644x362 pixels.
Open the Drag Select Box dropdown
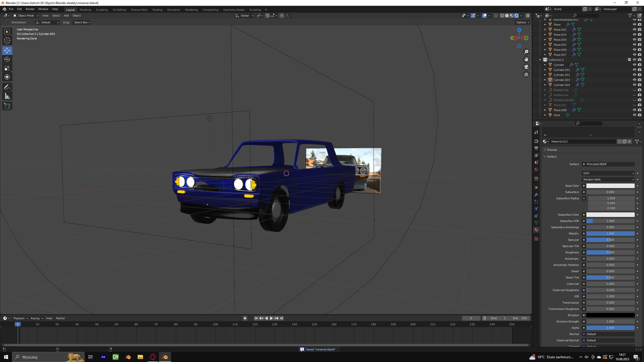click(x=82, y=22)
